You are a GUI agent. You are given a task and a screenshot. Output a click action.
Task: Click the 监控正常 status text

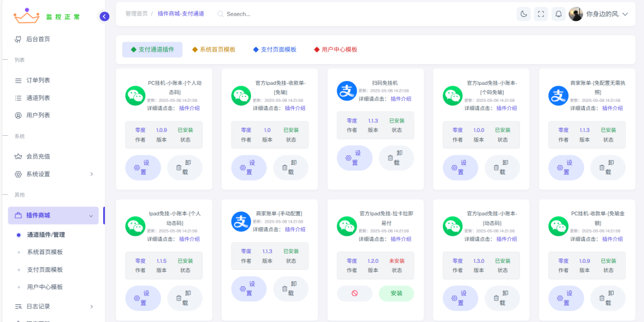(63, 17)
